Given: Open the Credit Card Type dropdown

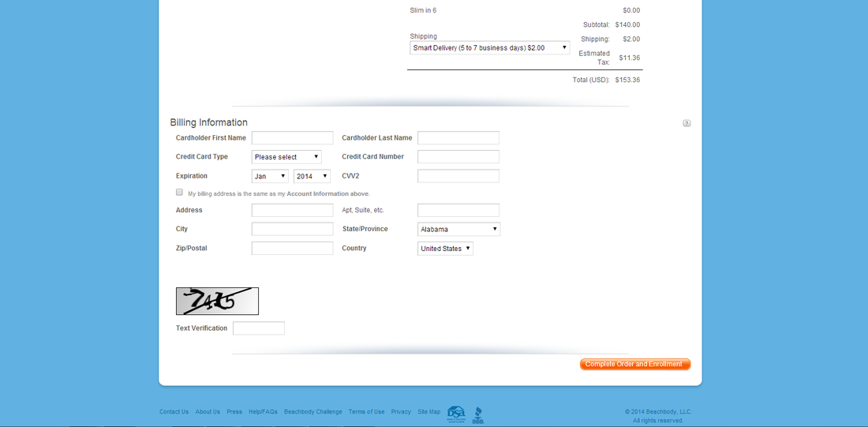Looking at the screenshot, I should (x=286, y=157).
